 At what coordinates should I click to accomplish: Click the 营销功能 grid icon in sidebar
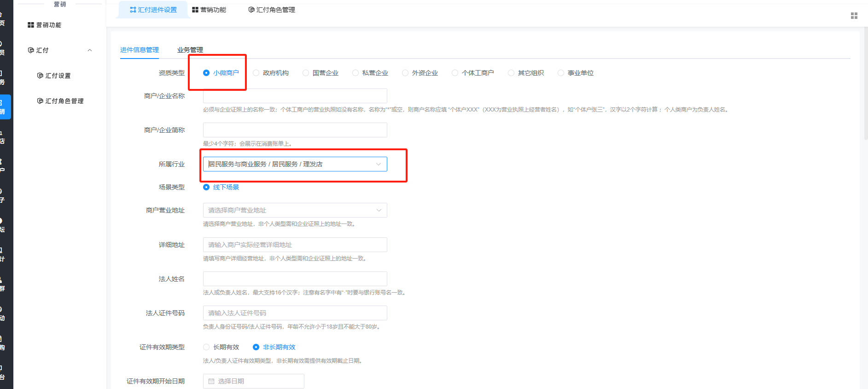(31, 25)
